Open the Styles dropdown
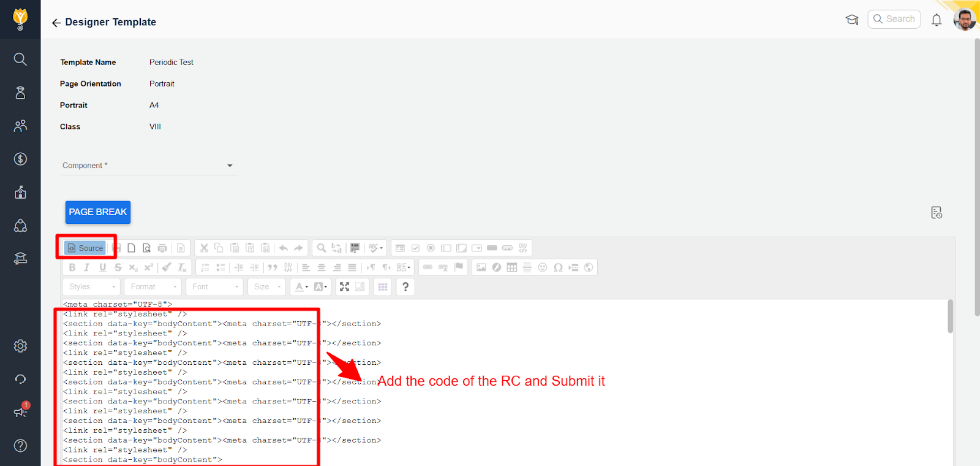This screenshot has width=980, height=466. pos(91,286)
